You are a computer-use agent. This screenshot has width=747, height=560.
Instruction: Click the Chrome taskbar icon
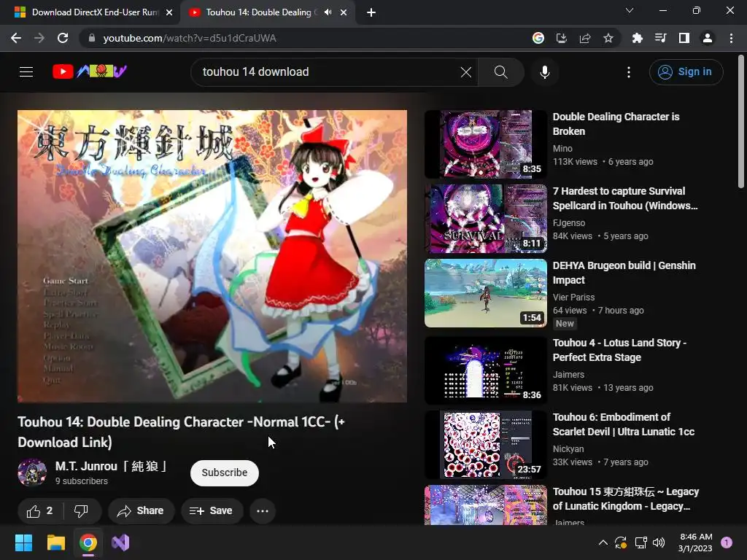point(88,542)
